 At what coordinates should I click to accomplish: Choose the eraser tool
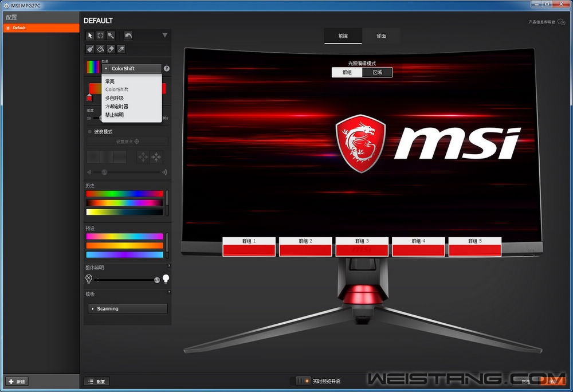[x=111, y=49]
